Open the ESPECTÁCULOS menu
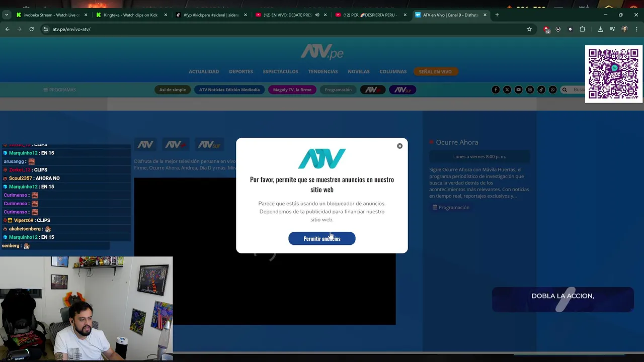The height and width of the screenshot is (362, 644). (x=280, y=71)
